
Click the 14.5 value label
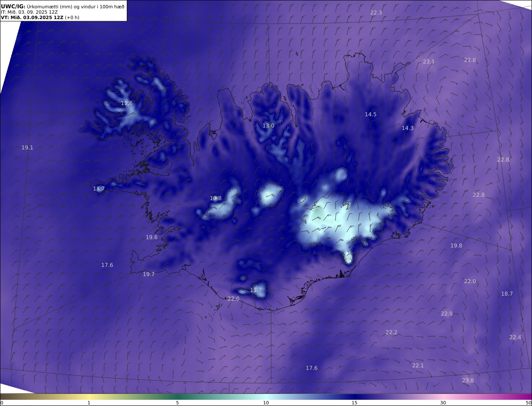click(370, 115)
